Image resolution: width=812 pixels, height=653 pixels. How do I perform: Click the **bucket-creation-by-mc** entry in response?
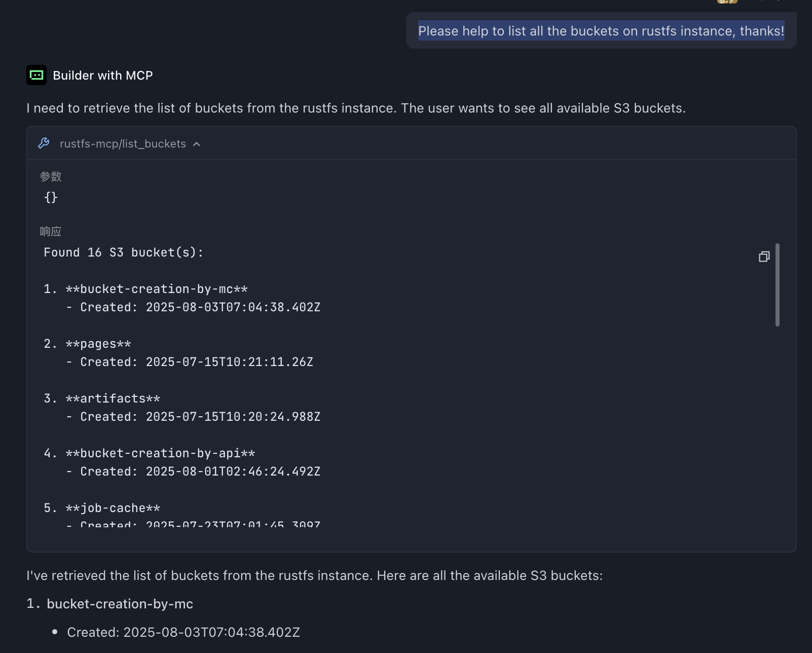pos(157,289)
